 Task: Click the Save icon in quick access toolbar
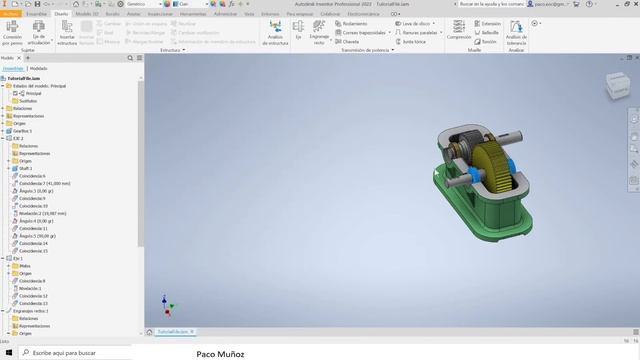[x=37, y=4]
